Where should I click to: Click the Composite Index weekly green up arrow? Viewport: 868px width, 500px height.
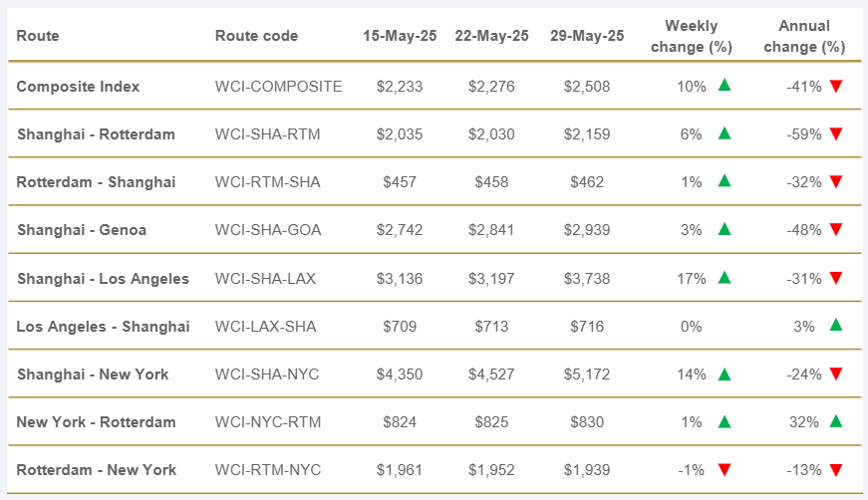coord(724,86)
